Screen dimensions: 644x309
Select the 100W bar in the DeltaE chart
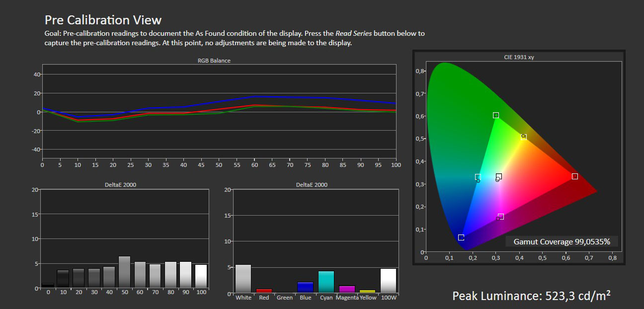pos(388,281)
